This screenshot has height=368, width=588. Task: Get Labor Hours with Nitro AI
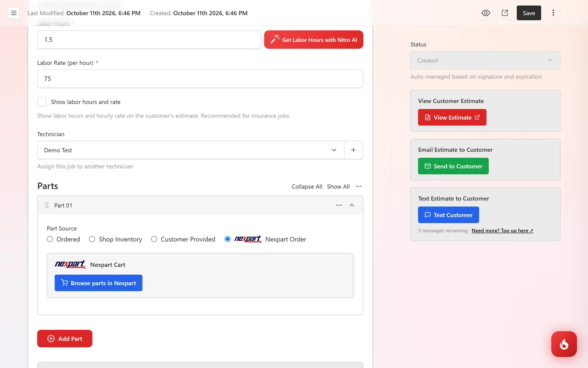(313, 40)
